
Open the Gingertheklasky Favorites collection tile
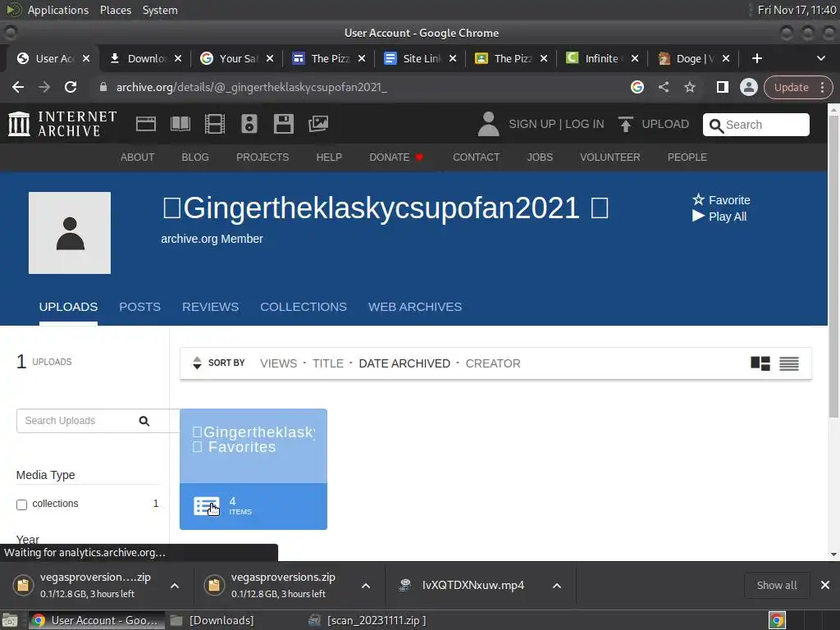(x=253, y=468)
